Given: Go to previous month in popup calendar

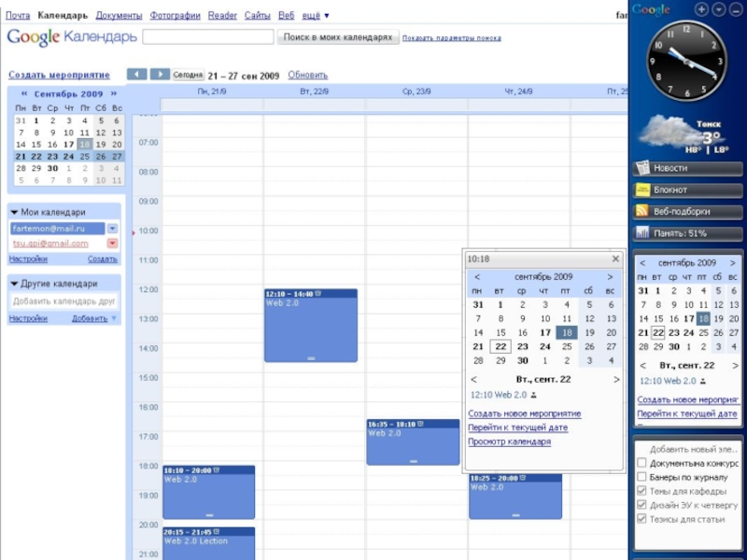Looking at the screenshot, I should pyautogui.click(x=477, y=276).
